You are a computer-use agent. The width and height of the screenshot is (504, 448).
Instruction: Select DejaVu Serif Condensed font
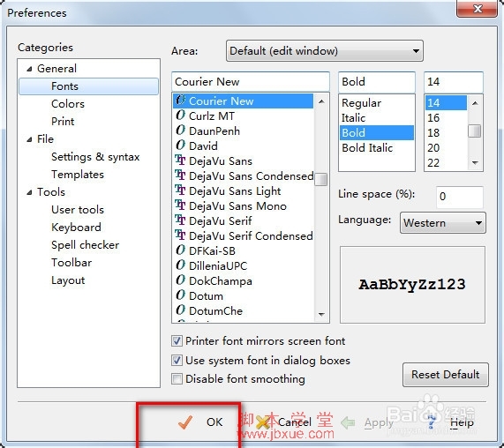[243, 236]
